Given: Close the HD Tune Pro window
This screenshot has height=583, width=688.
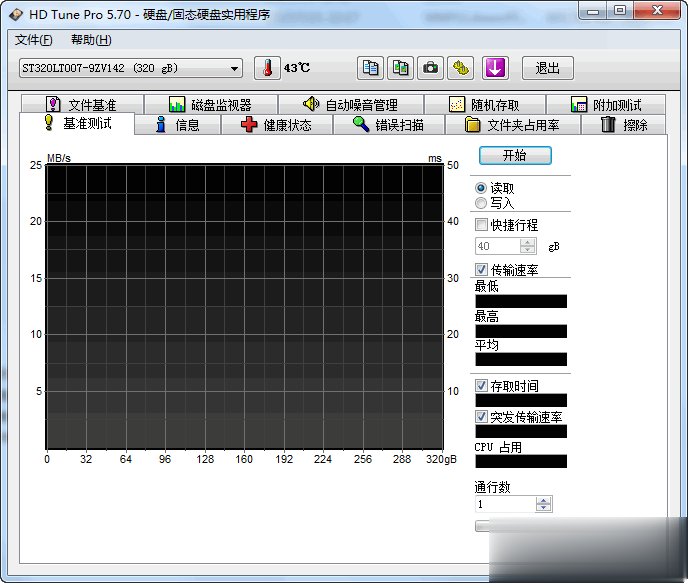Looking at the screenshot, I should point(657,11).
